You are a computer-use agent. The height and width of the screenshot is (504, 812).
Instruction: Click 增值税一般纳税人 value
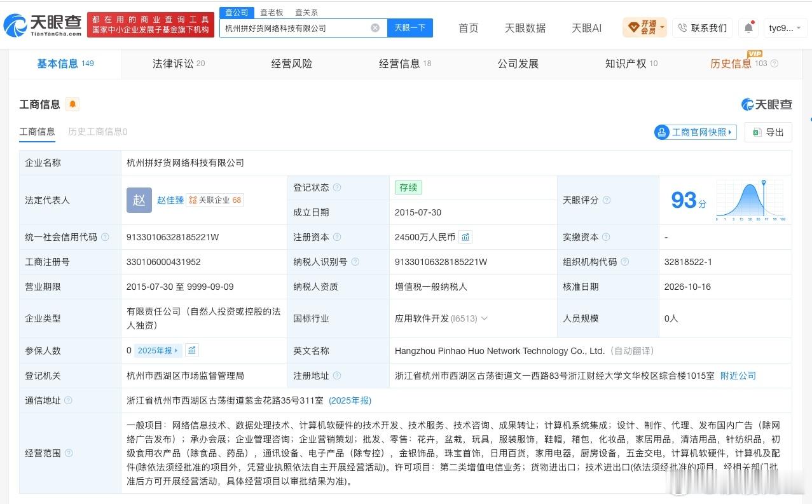tap(431, 287)
